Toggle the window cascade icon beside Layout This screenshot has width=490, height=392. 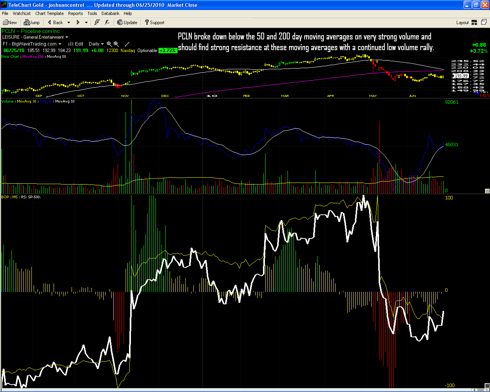tap(483, 22)
